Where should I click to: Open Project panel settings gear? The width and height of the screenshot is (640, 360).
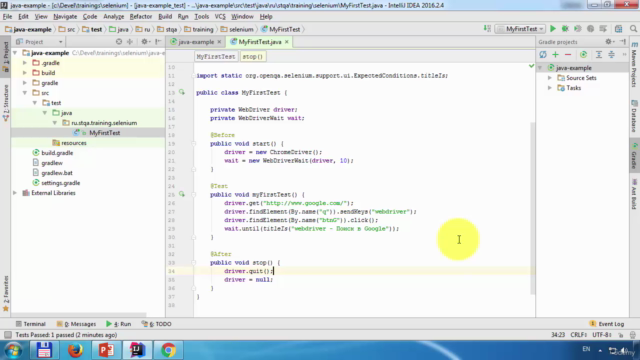(145, 42)
